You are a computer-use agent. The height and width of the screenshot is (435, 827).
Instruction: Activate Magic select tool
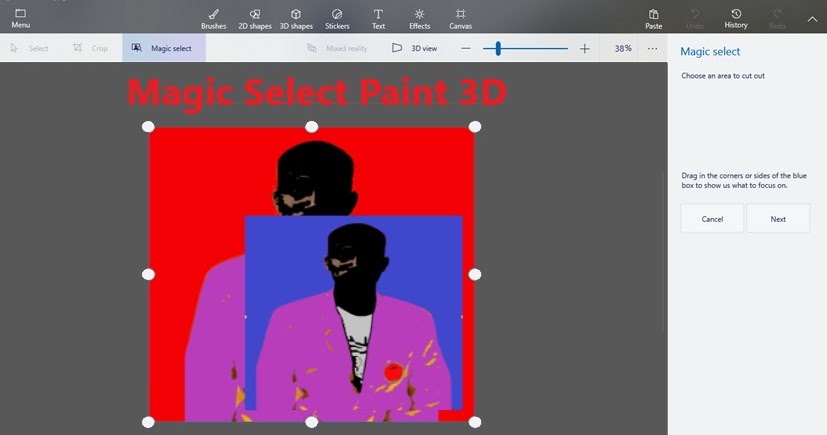[x=164, y=48]
